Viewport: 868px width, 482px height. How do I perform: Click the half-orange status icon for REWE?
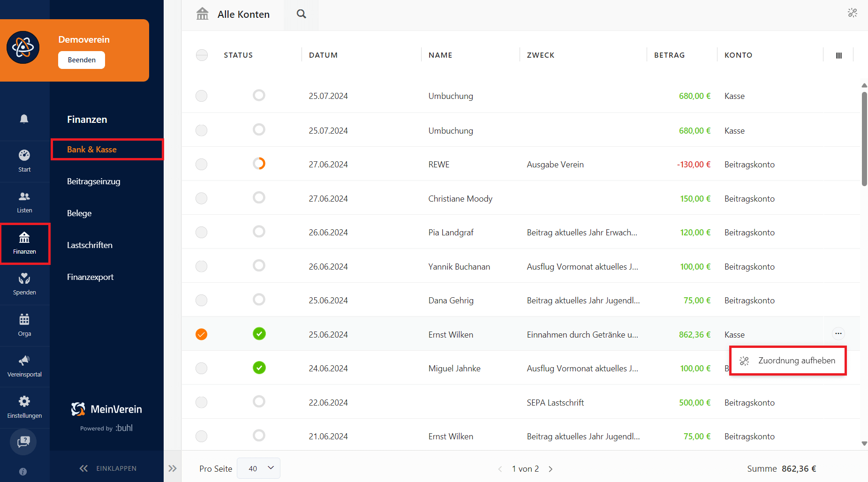click(259, 164)
